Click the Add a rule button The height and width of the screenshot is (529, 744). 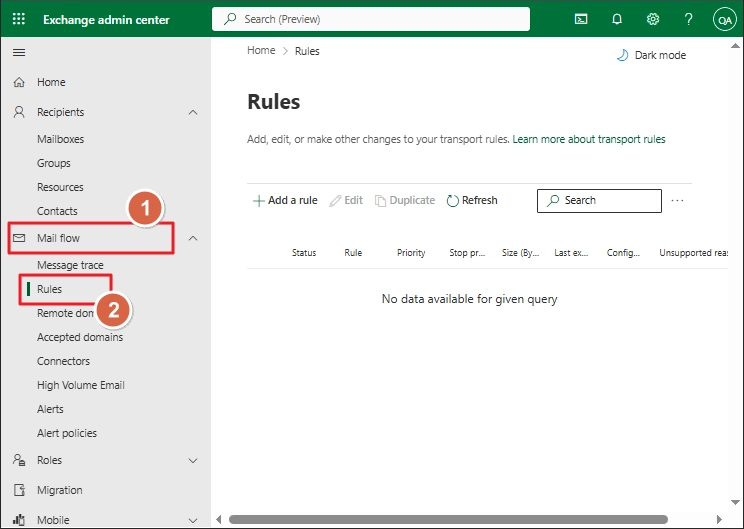(285, 201)
